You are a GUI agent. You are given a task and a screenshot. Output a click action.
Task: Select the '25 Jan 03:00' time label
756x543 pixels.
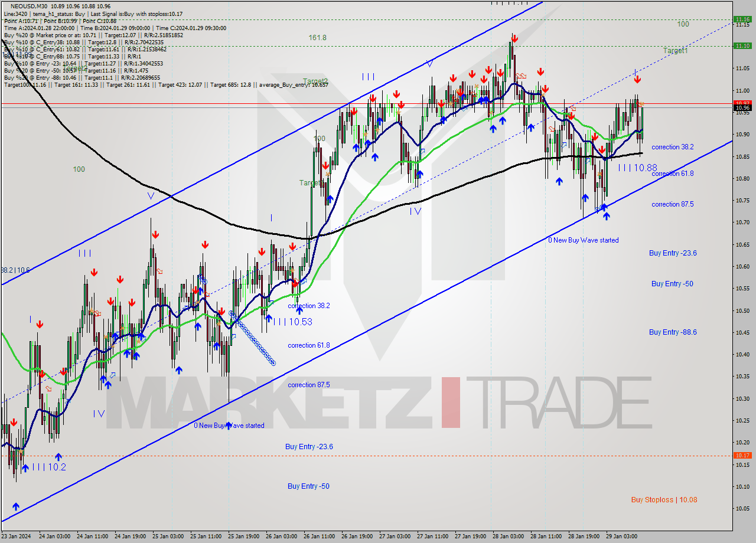168,537
